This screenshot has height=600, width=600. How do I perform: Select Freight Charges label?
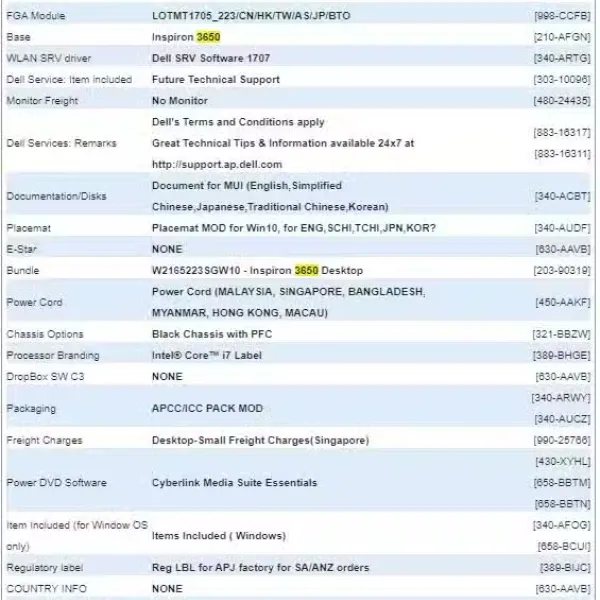click(44, 440)
